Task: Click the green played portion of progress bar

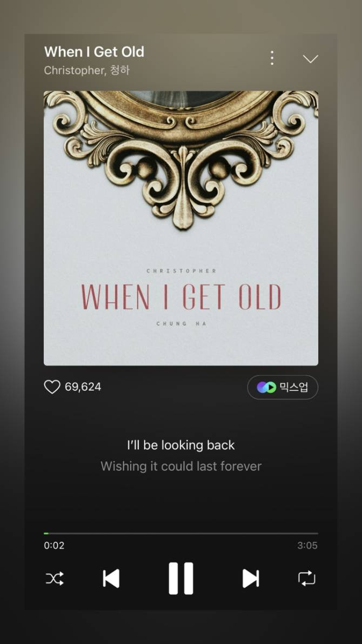Action: pyautogui.click(x=46, y=534)
